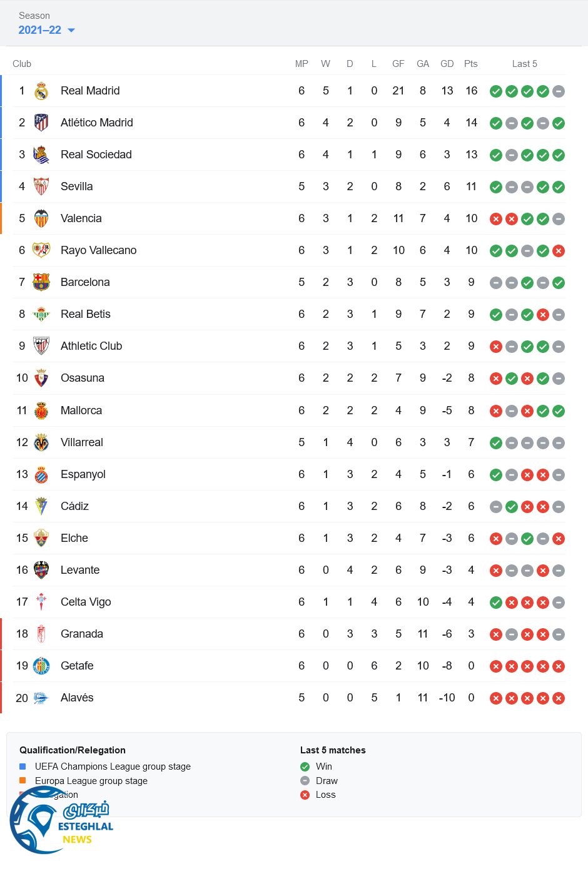
Task: Click Rayo Vallecano's latest loss indicator
Action: [559, 251]
